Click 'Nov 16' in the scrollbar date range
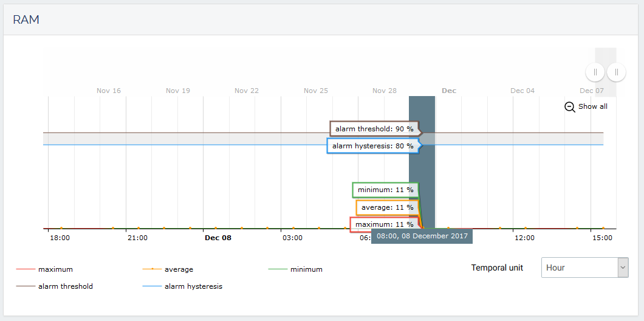644x321 pixels. coord(109,91)
